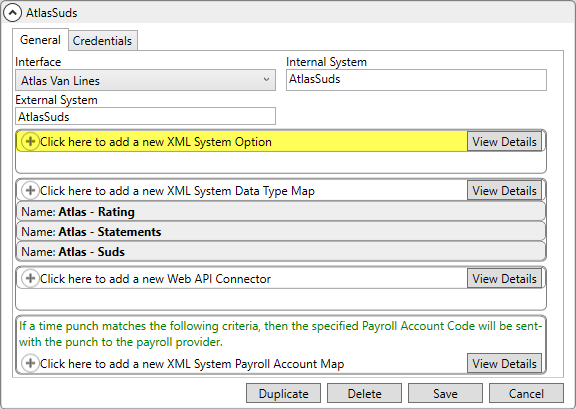576x409 pixels.
Task: Select the Atlas - Suds row
Action: [281, 252]
